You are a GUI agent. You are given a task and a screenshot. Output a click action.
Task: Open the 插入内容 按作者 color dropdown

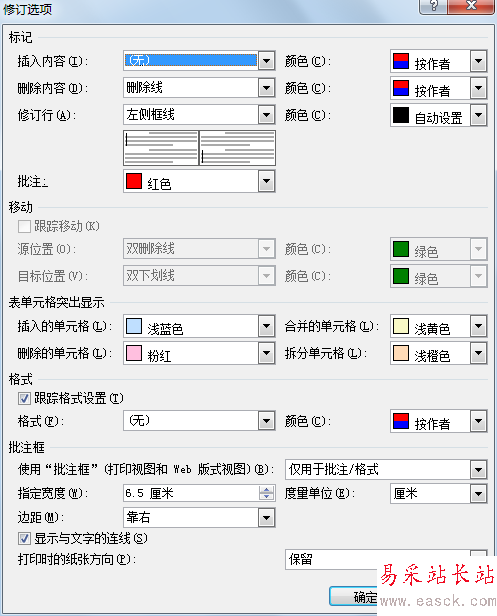478,61
